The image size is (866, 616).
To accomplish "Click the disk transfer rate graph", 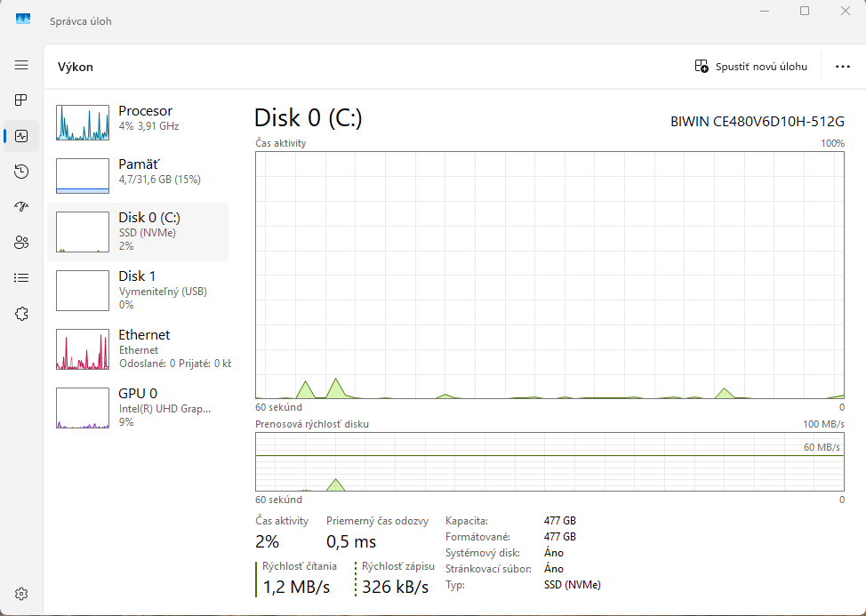I will pyautogui.click(x=549, y=461).
